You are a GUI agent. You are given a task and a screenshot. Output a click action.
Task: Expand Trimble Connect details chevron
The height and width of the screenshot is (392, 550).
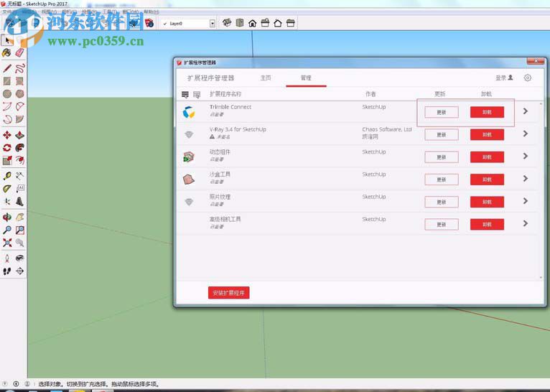coord(525,111)
